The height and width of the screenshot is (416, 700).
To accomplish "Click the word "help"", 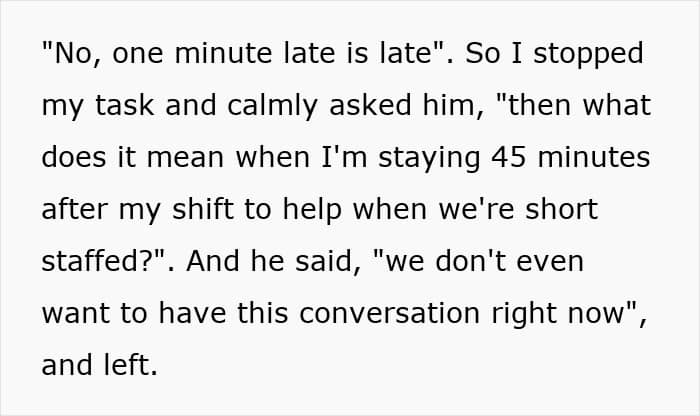I will click(324, 209).
